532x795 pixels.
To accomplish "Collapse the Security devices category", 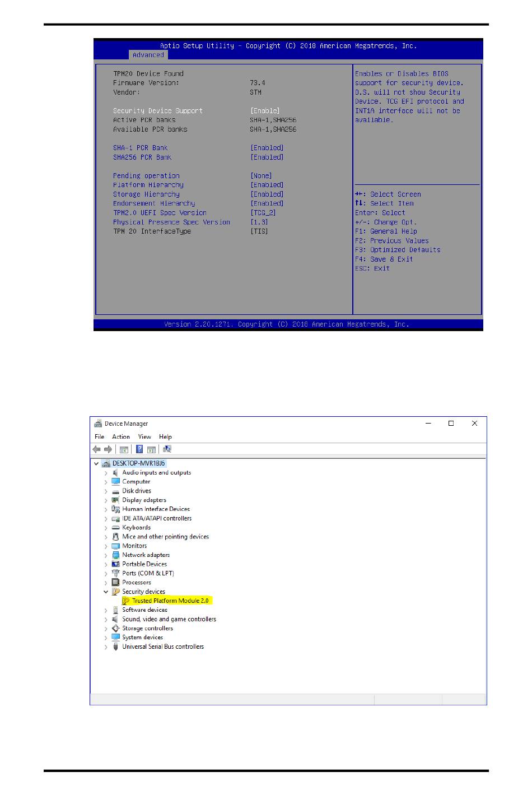I will tap(106, 592).
